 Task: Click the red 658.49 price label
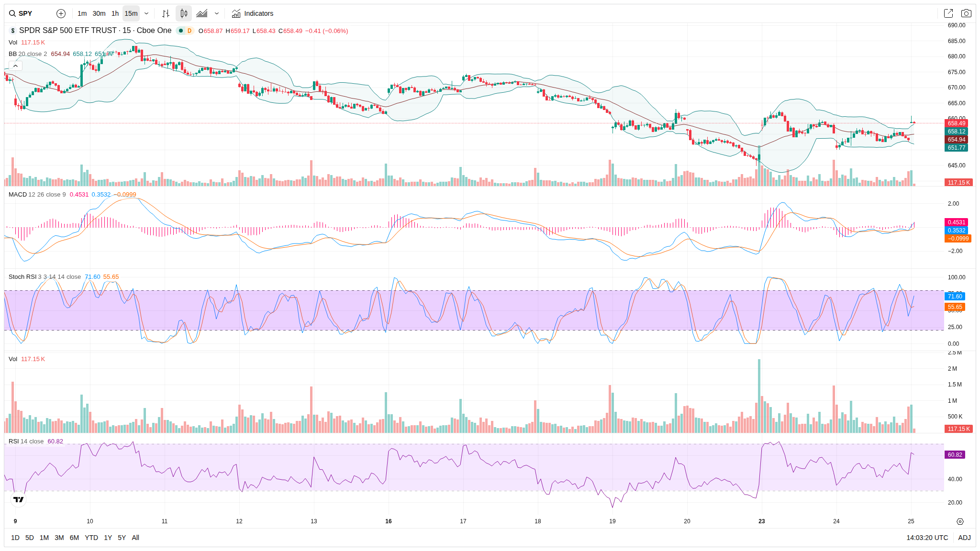point(956,123)
